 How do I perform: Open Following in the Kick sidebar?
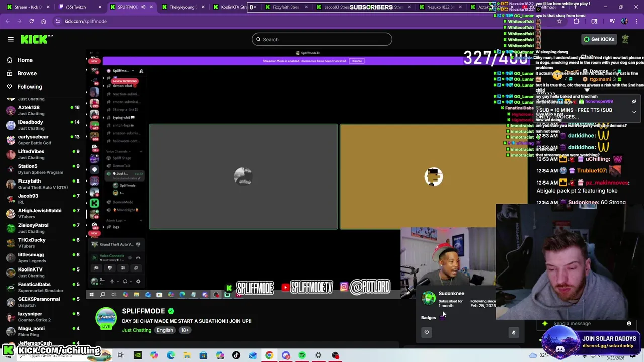[x=30, y=87]
